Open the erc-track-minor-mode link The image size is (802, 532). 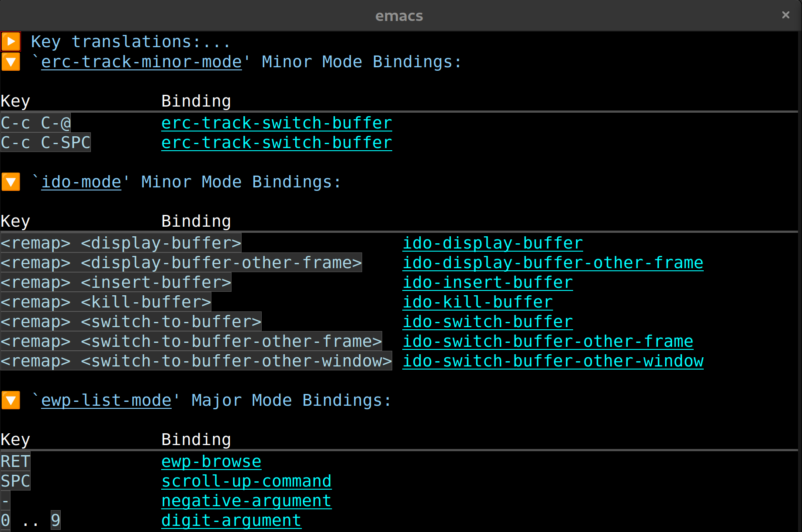(142, 62)
